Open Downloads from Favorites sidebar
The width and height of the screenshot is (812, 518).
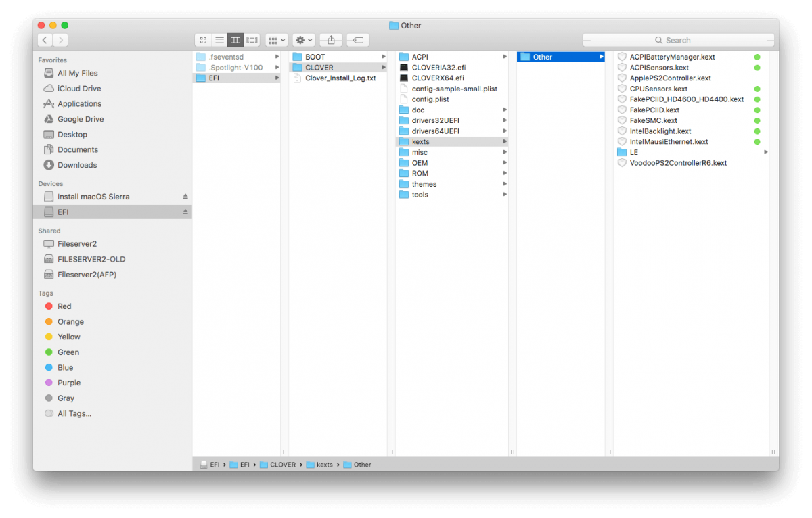click(76, 165)
